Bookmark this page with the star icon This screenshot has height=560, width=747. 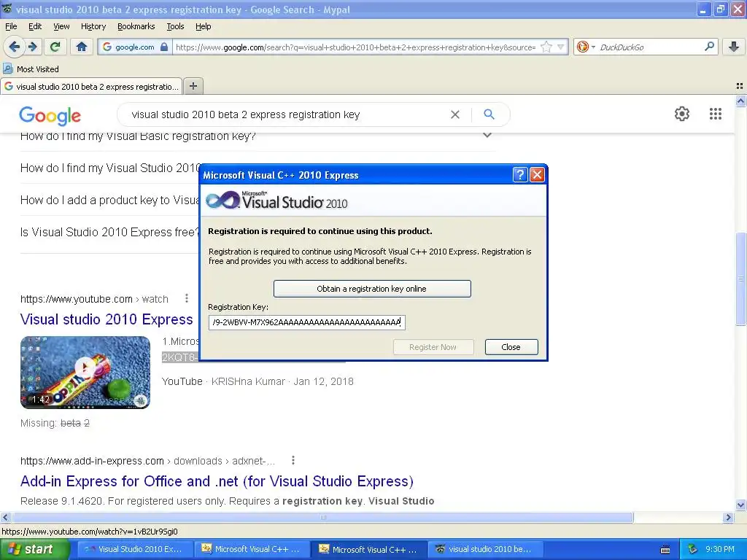tap(546, 47)
